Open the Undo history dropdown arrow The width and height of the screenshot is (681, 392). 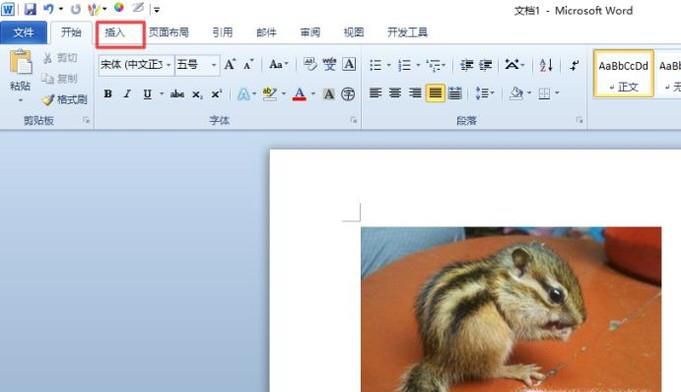point(61,9)
